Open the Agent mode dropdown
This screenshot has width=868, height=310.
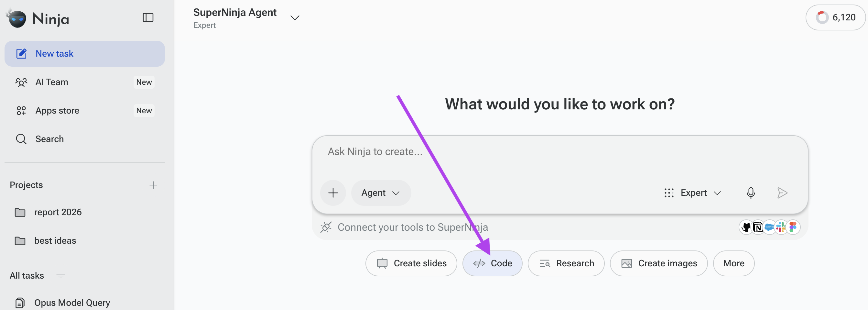point(381,193)
